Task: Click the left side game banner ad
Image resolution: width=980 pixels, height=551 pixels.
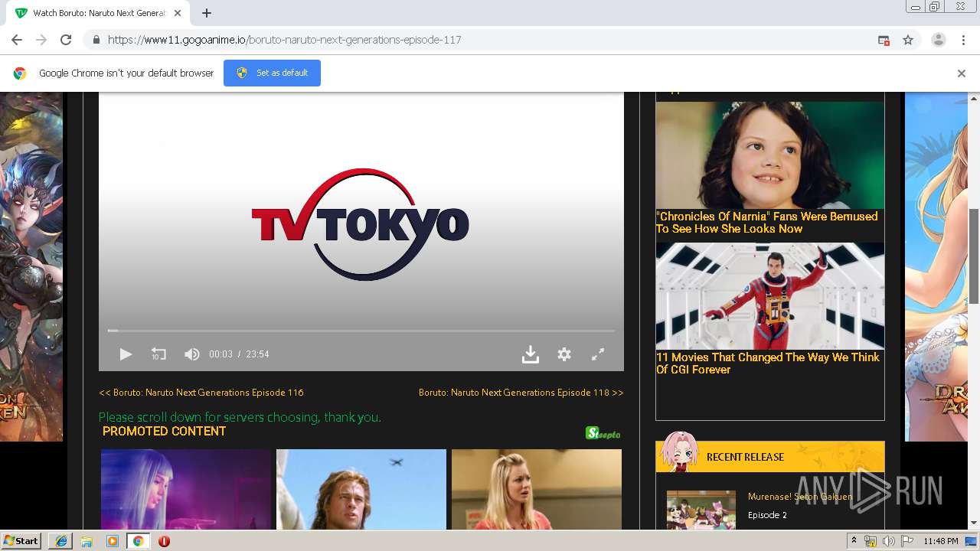Action: (x=31, y=267)
